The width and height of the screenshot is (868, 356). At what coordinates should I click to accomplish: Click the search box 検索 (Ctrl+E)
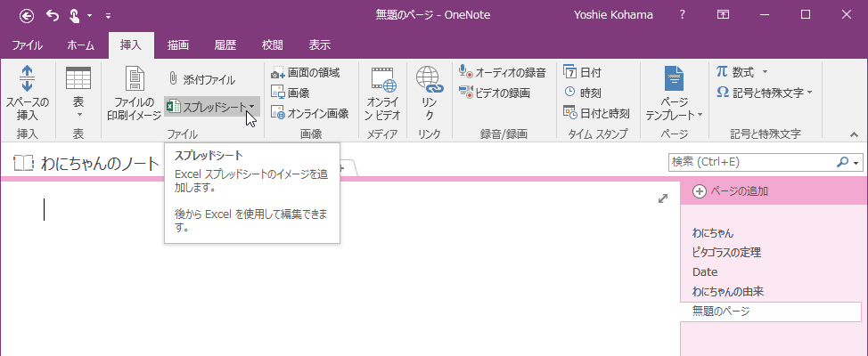click(752, 162)
